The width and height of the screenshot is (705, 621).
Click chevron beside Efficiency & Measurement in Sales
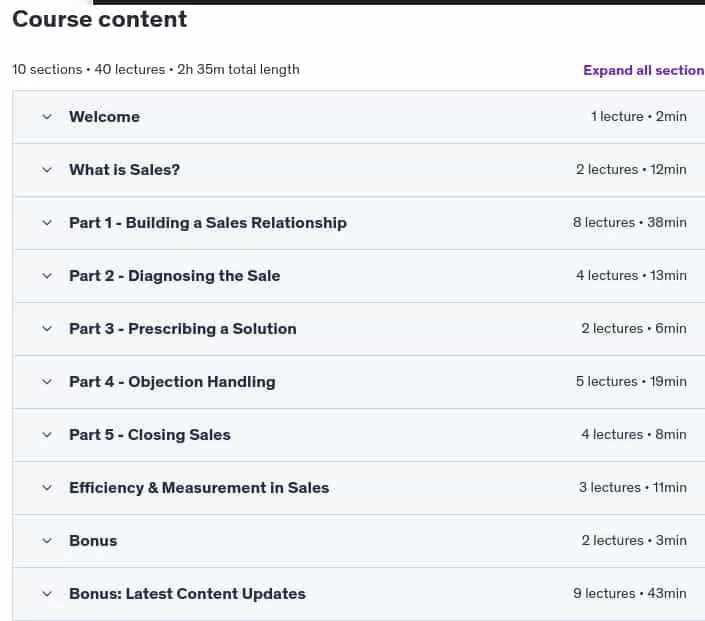pyautogui.click(x=47, y=488)
